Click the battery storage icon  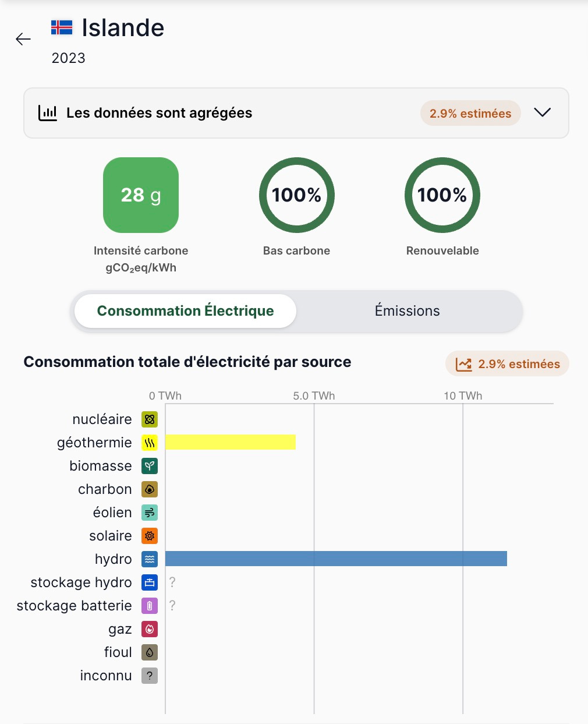coord(150,606)
